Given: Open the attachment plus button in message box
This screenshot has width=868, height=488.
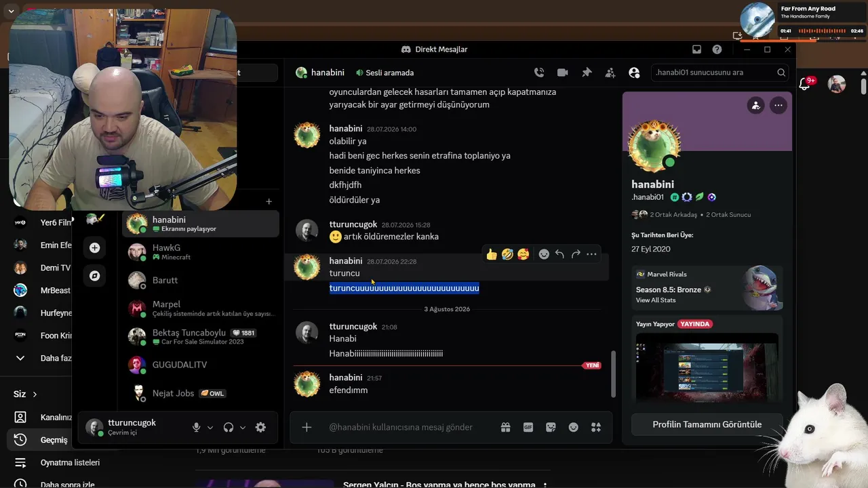Looking at the screenshot, I should coord(307,427).
